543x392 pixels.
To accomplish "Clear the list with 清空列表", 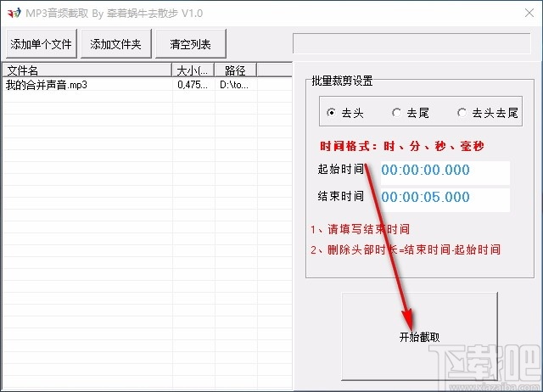I will (190, 44).
